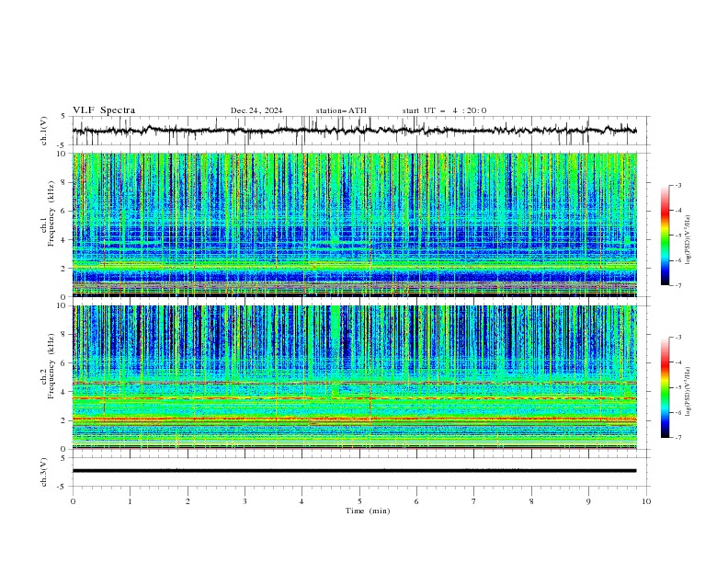The height and width of the screenshot is (563, 728).
Task: Click the "-7" label on ch.2 color bar
Action: pyautogui.click(x=677, y=438)
